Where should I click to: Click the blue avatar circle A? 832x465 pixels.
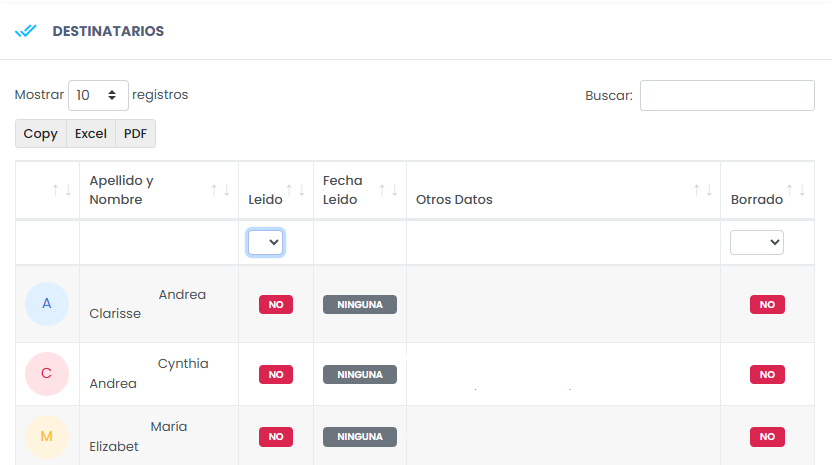point(47,304)
